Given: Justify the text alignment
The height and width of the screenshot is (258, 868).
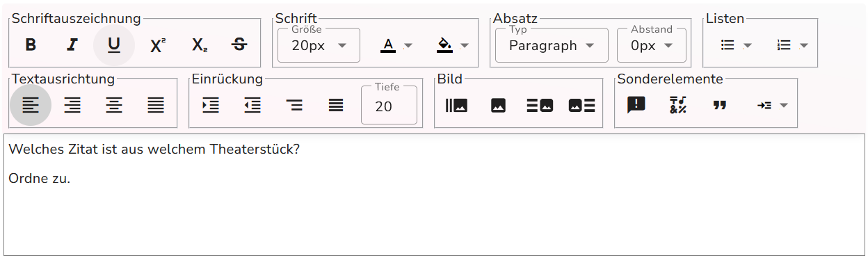Looking at the screenshot, I should [x=156, y=106].
